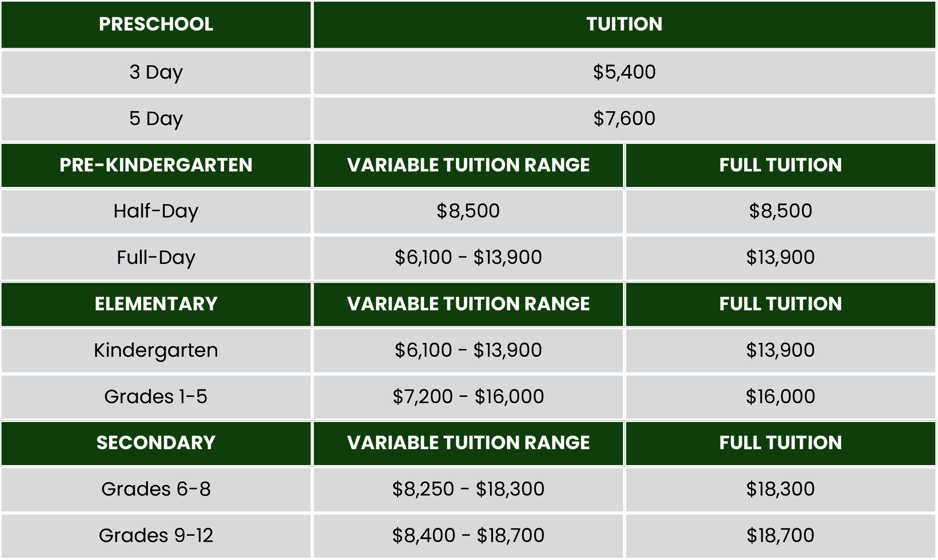
Task: Select the Half-Day row label
Action: click(156, 211)
